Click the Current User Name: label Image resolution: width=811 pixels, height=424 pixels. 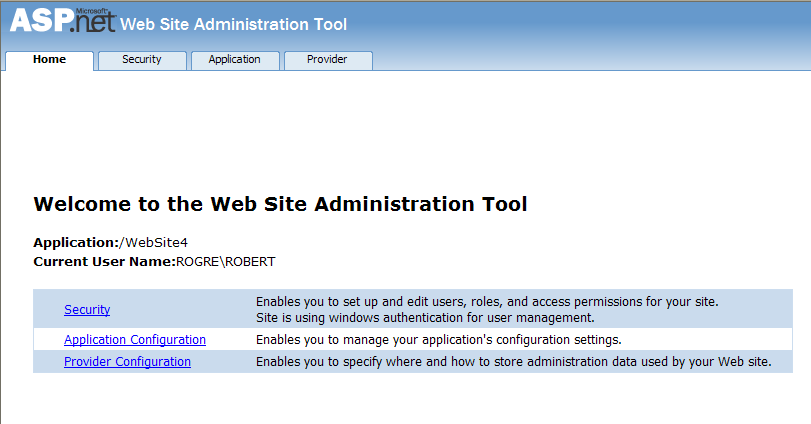coord(104,262)
